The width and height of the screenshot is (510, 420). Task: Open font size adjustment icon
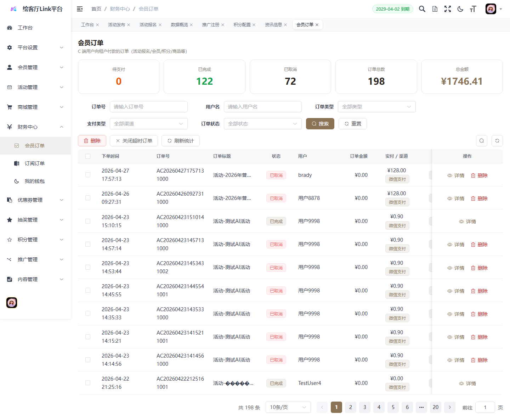tap(473, 9)
